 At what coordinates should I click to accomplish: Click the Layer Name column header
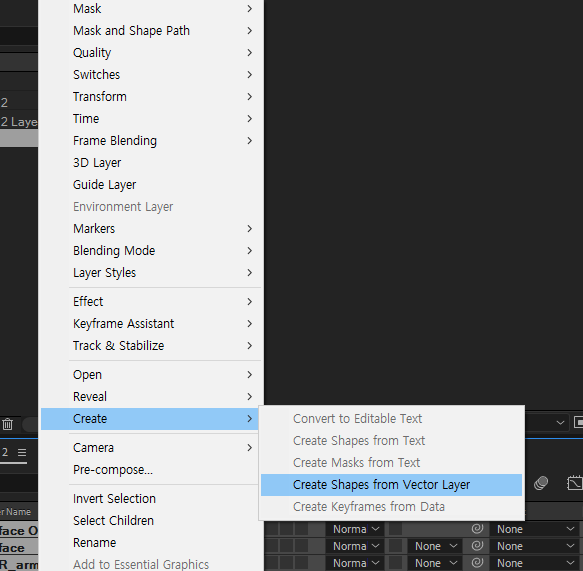pos(16,512)
